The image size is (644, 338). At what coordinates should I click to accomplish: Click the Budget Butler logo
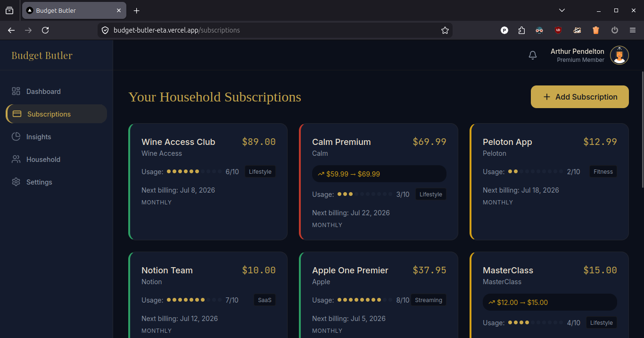(x=42, y=55)
